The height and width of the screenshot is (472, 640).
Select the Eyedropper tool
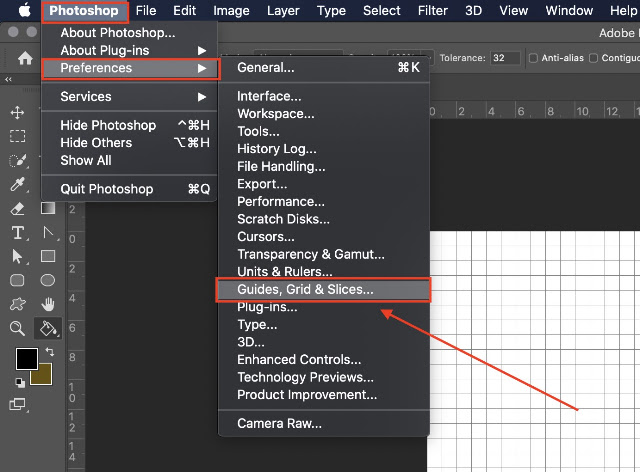tap(17, 185)
